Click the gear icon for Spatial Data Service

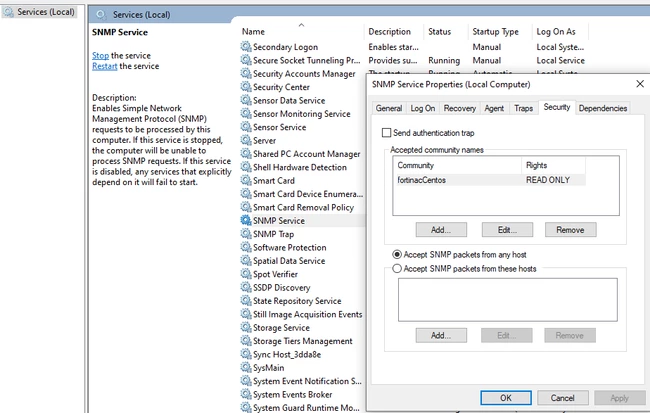(x=246, y=260)
